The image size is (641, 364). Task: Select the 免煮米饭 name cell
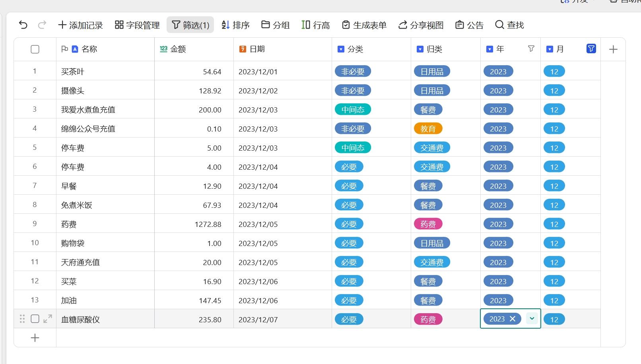105,205
